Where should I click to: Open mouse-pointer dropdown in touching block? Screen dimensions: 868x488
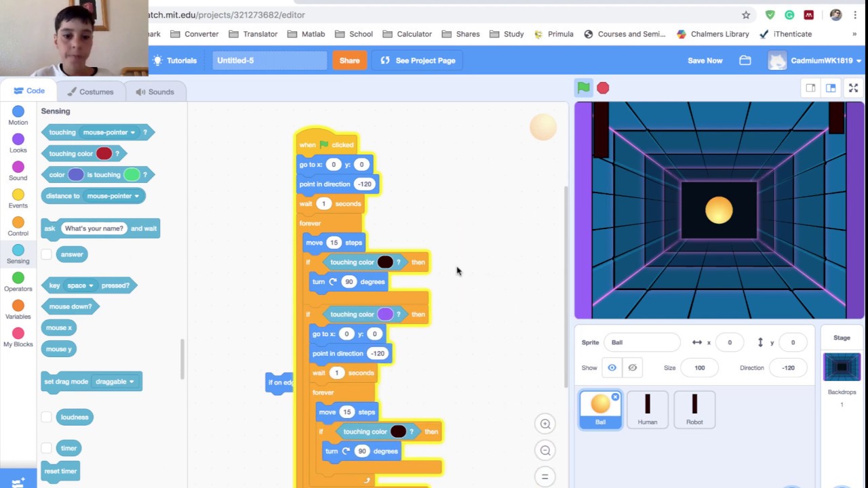click(108, 133)
